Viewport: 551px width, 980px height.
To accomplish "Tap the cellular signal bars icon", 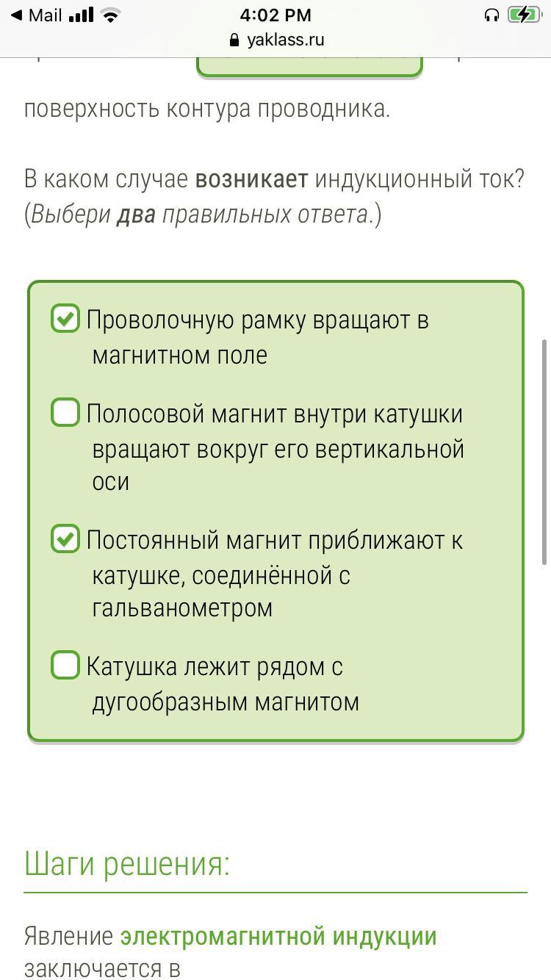I will (x=81, y=15).
